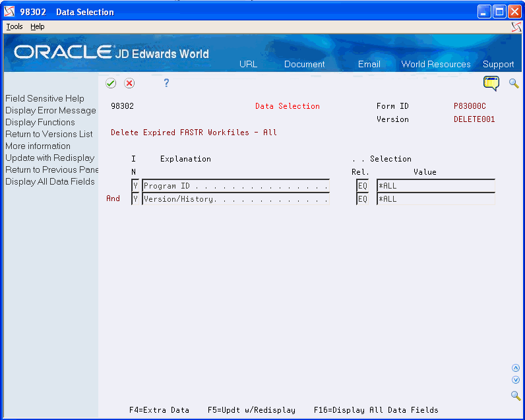Click the bottom-right magnifier icon

516,396
